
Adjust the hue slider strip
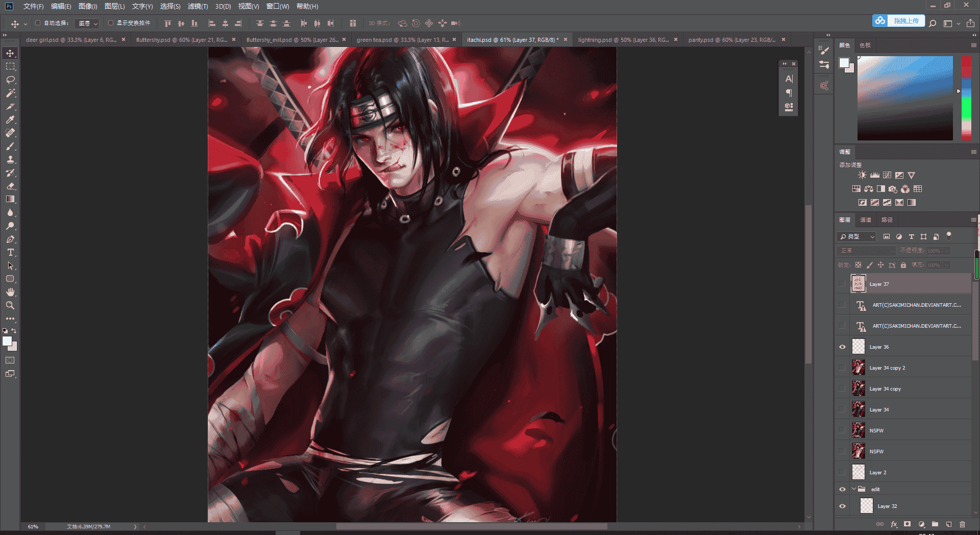966,98
